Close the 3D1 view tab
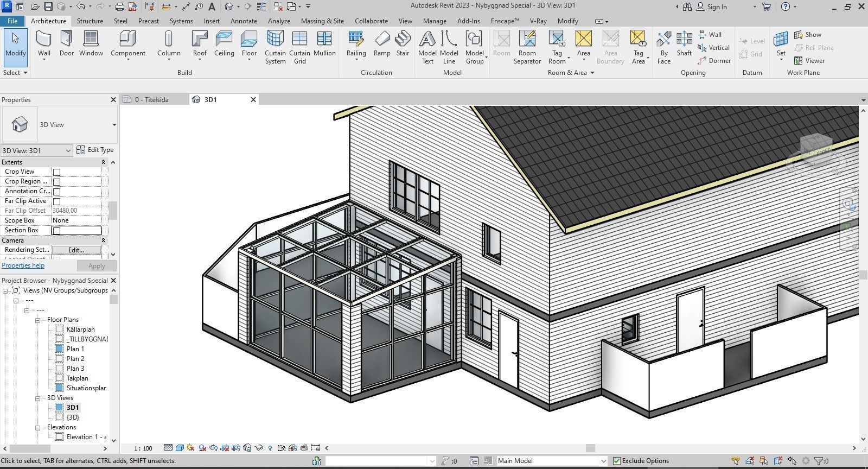Screen dimensions: 868x469 coord(253,100)
